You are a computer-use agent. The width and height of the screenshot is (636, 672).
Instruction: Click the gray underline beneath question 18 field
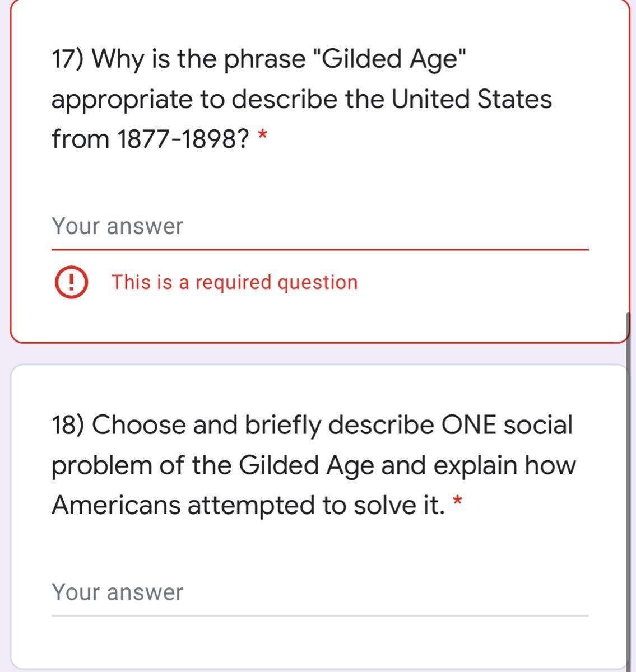319,615
